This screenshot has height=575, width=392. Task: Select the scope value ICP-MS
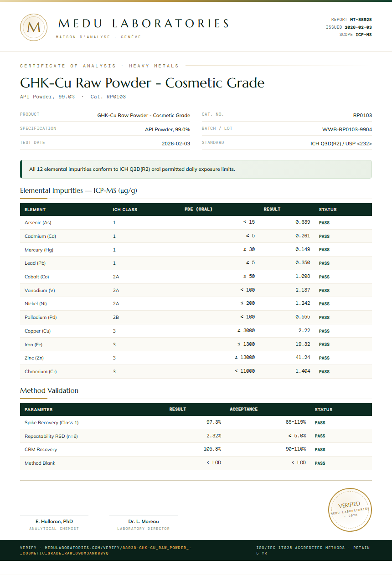364,35
